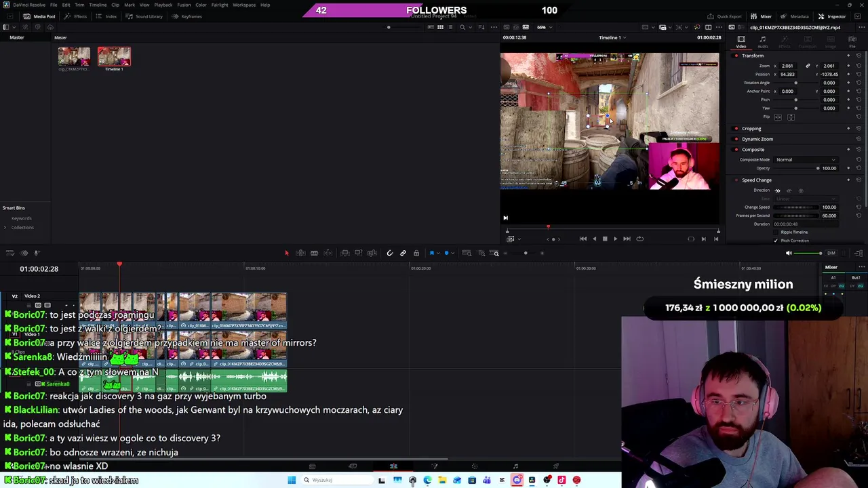Jump to last frame
Viewport: 868px width, 488px height.
pyautogui.click(x=627, y=239)
